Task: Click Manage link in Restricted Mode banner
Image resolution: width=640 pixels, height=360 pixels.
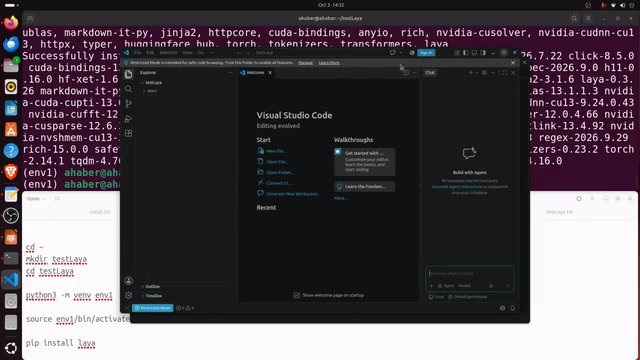Action: (305, 63)
